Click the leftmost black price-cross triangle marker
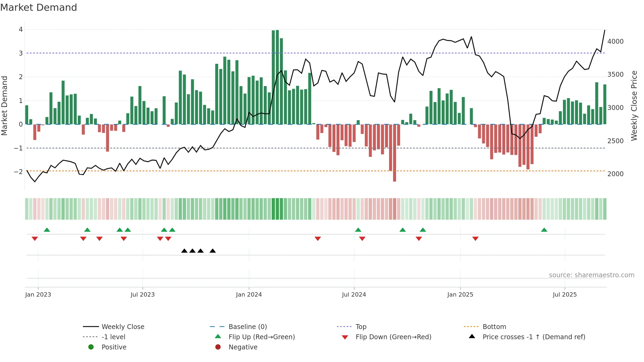644x362 pixels. (x=184, y=251)
